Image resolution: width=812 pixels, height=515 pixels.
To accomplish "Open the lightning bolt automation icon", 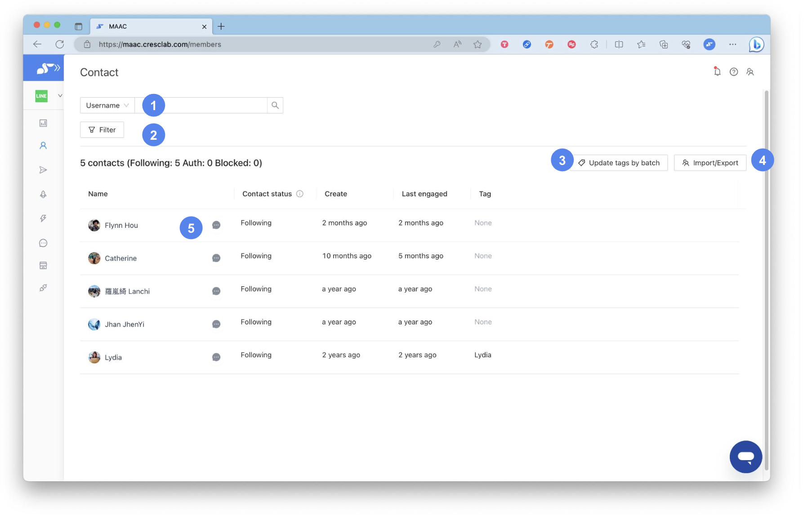I will 43,218.
